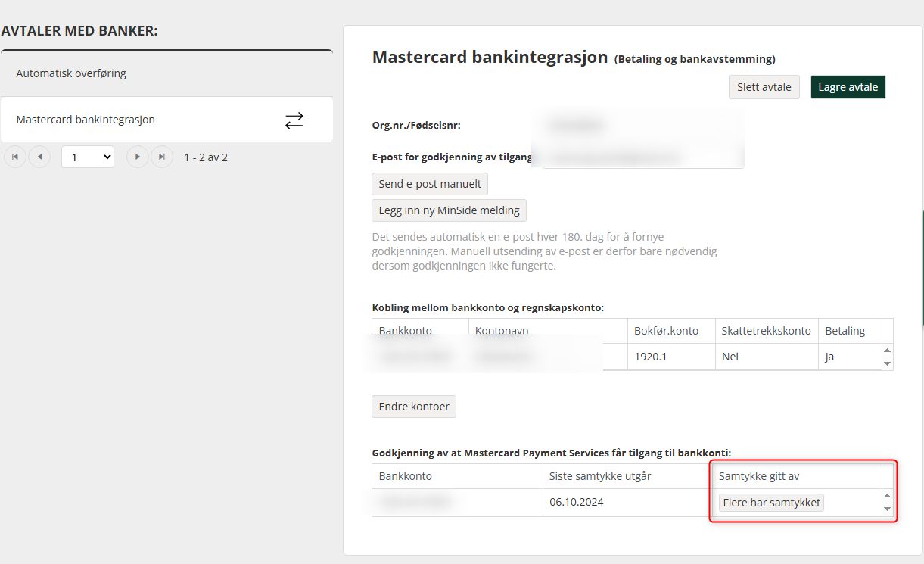Go to next page in pager
Viewport: 924px width, 564px height.
point(137,157)
